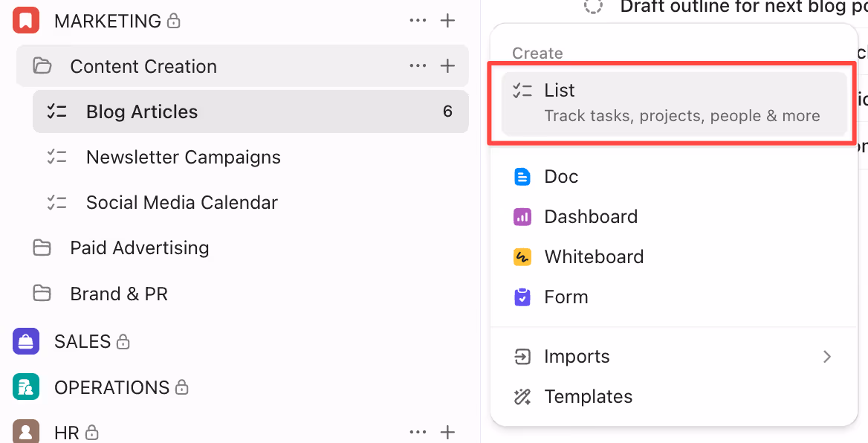868x443 pixels.
Task: Expand the Imports submenu arrow
Action: [x=826, y=356]
